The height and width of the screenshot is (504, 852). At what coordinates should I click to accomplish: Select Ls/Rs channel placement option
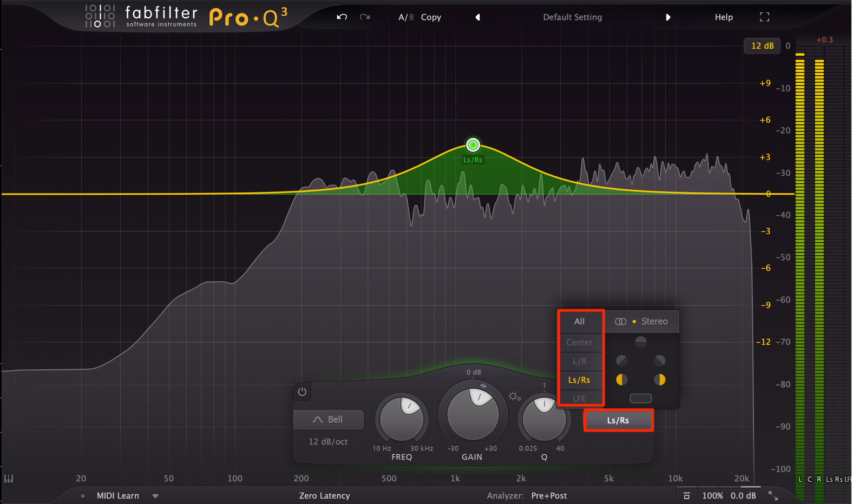click(579, 380)
